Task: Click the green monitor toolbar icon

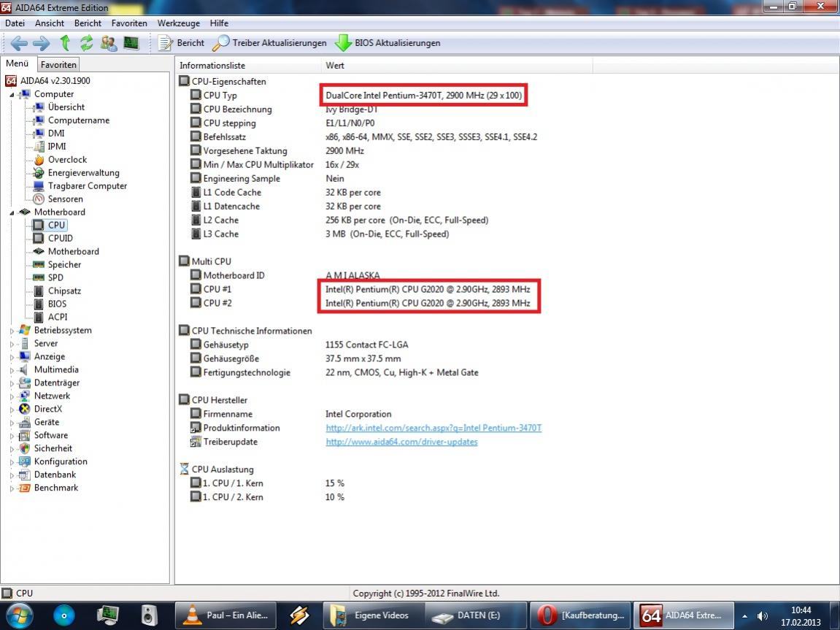Action: pos(131,43)
